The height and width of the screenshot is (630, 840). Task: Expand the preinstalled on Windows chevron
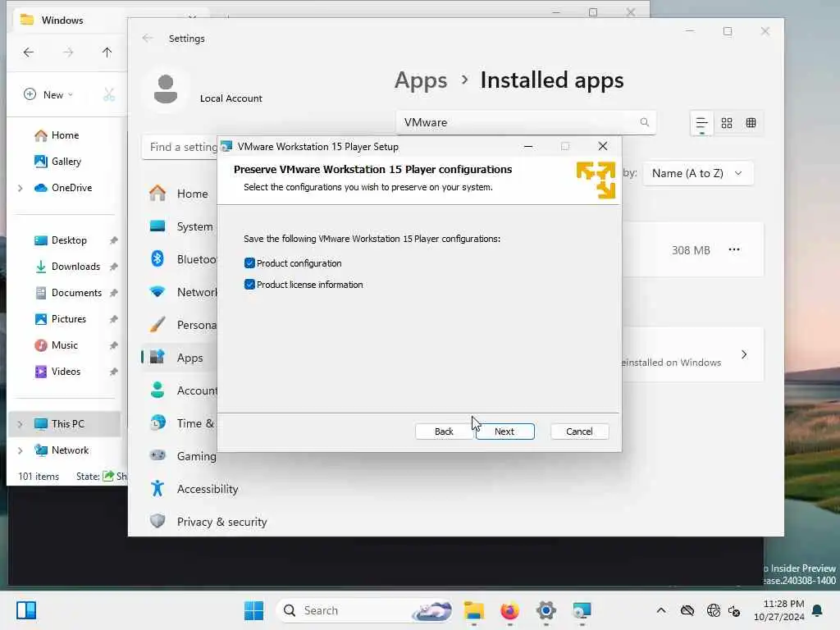point(744,354)
